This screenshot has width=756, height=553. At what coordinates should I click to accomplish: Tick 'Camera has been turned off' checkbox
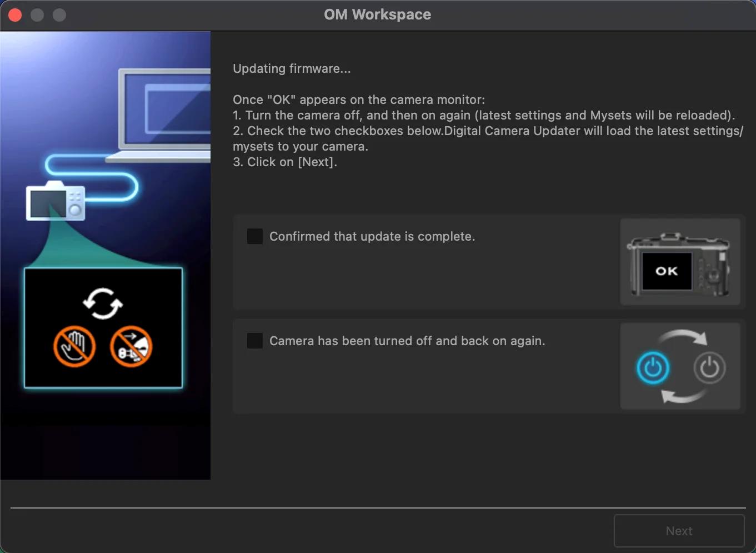tap(254, 341)
